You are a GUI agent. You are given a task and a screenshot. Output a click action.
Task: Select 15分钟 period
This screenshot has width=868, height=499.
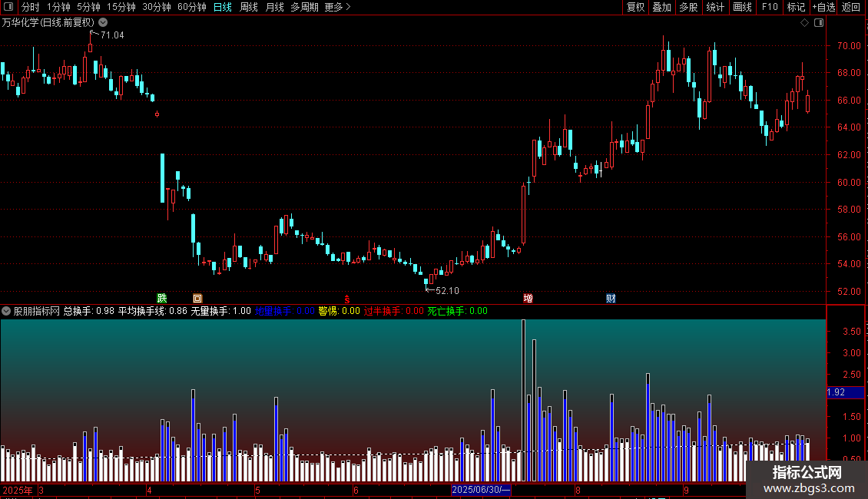pos(121,7)
